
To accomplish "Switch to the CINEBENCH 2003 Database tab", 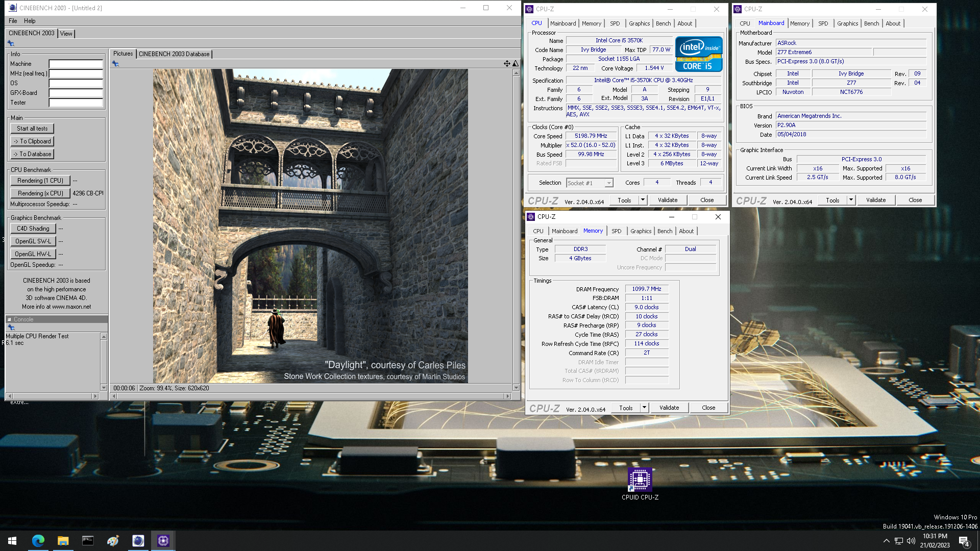I will [174, 54].
